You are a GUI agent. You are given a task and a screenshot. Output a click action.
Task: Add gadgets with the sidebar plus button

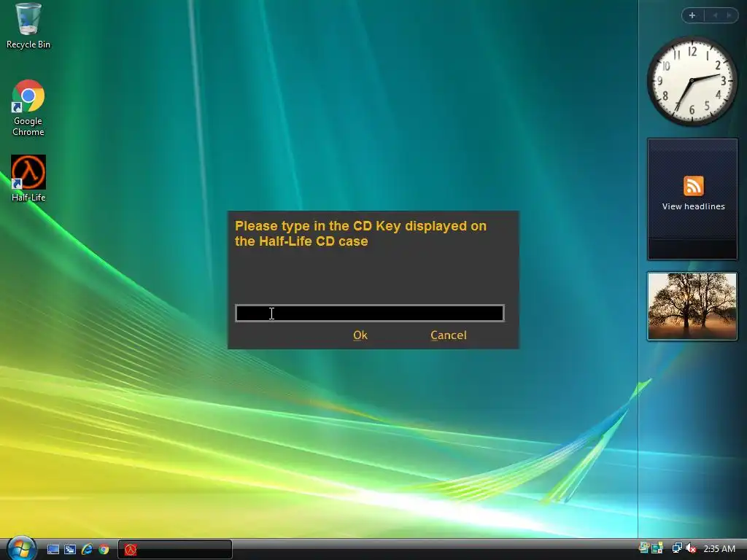[692, 15]
